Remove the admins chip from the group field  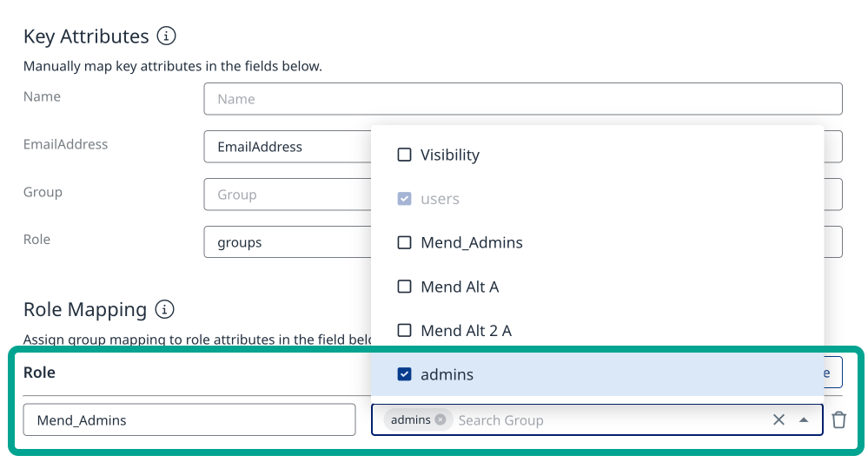pyautogui.click(x=441, y=420)
